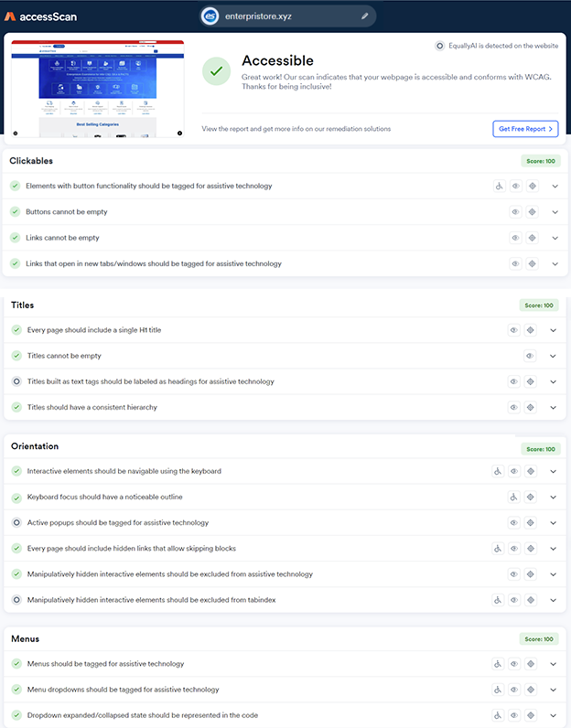The image size is (571, 728).
Task: Click wheelchair icon on Menu dropdowns row
Action: point(498,690)
